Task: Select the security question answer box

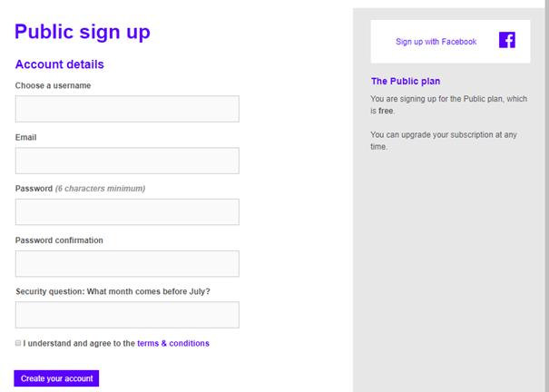Action: point(127,315)
